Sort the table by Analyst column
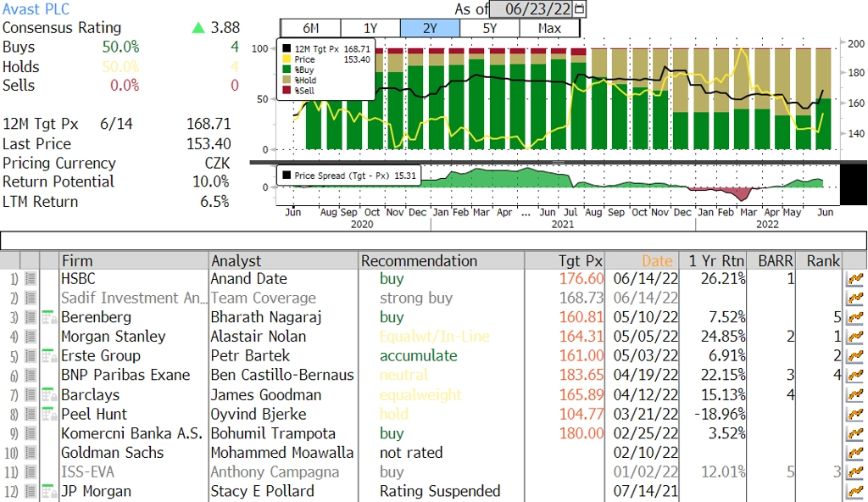This screenshot has width=868, height=502. pos(283,261)
